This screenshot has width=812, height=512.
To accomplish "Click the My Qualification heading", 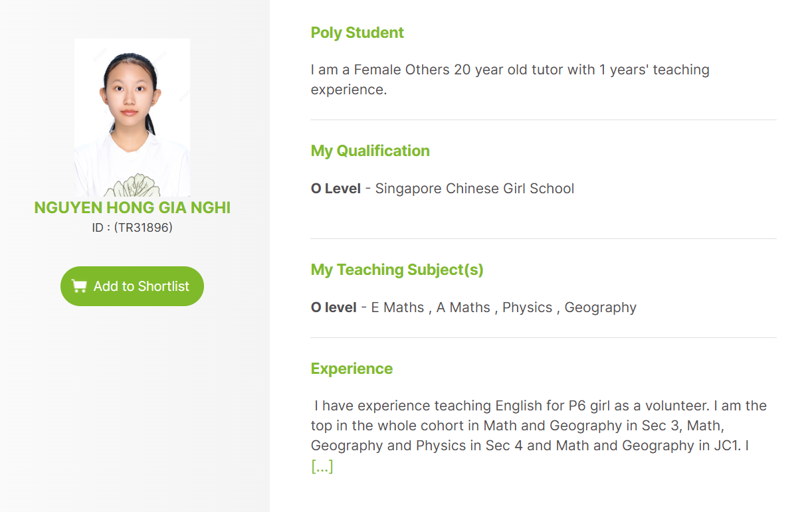I will tap(370, 151).
